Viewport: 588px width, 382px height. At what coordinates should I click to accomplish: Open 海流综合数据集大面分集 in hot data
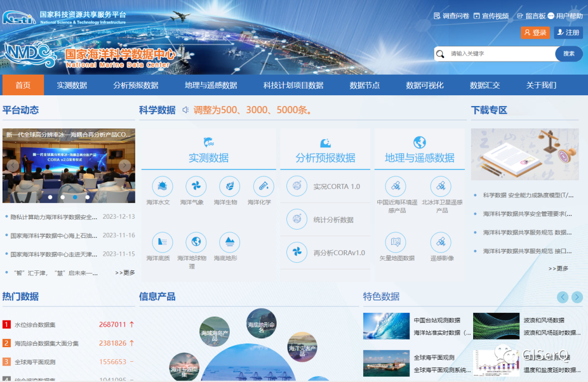(x=46, y=343)
